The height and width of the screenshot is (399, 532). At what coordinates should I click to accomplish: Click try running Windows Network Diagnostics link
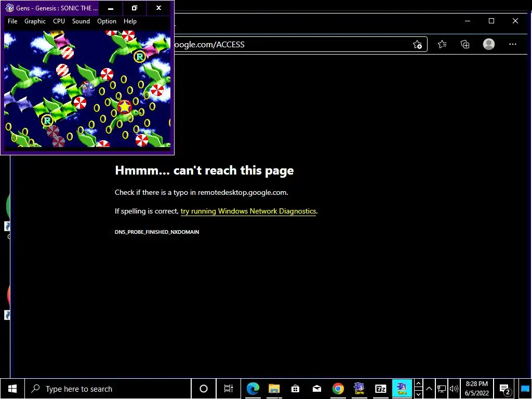click(248, 211)
